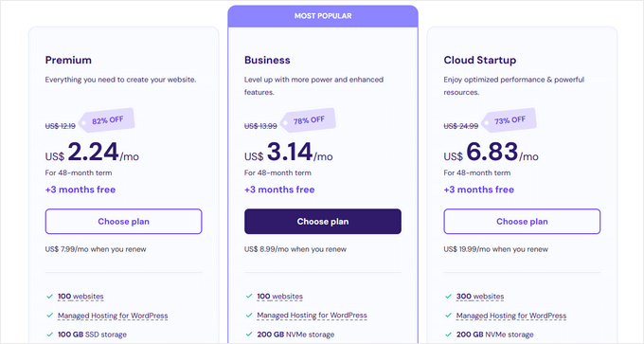This screenshot has width=644, height=344.
Task: Click checkmark beside Business 100 websites
Action: tap(249, 297)
